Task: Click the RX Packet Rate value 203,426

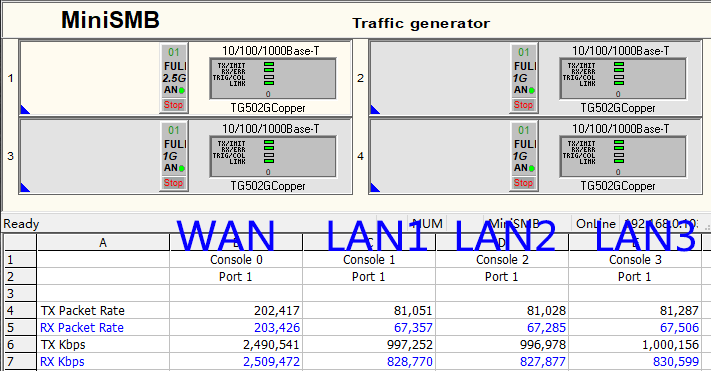Action: pyautogui.click(x=277, y=327)
